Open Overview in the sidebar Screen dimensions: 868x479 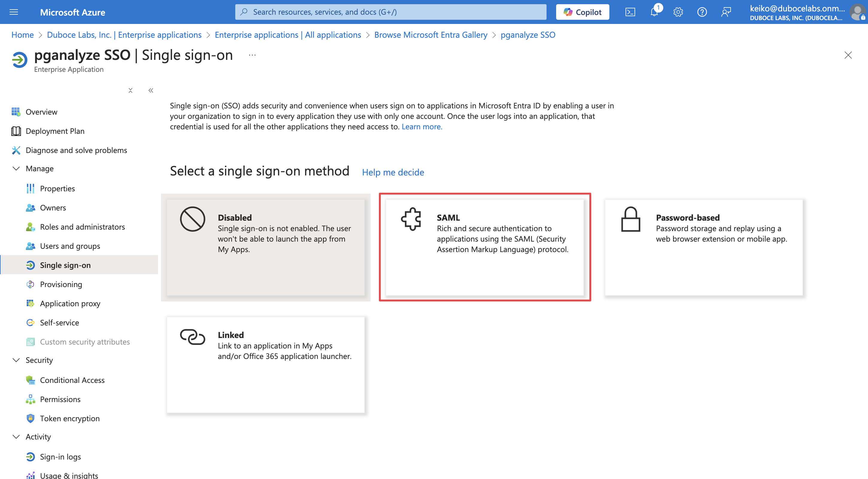point(41,112)
